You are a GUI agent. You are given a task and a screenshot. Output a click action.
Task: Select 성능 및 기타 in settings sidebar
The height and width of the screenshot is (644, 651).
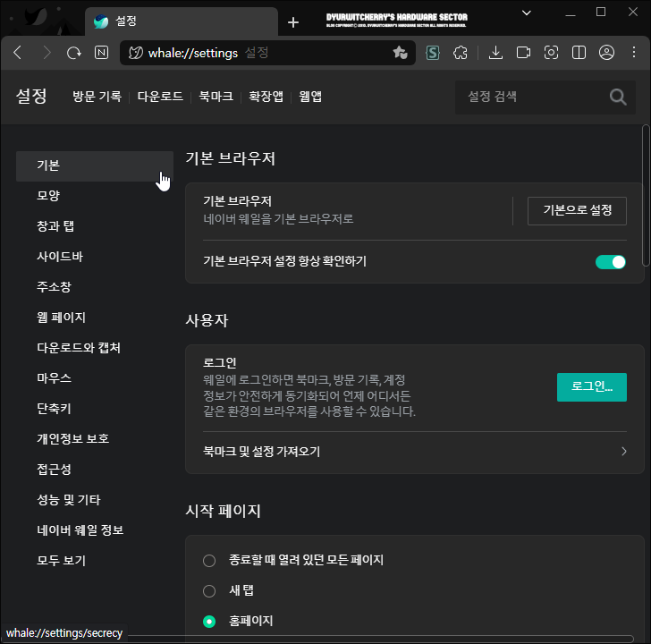pyautogui.click(x=95, y=500)
